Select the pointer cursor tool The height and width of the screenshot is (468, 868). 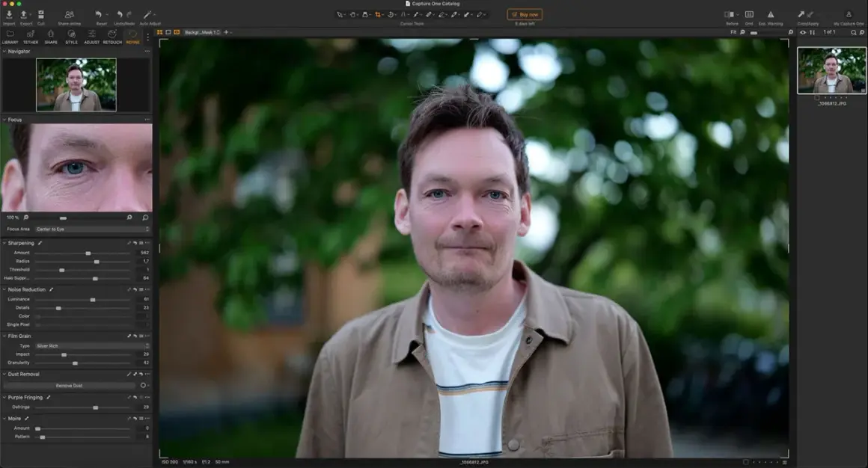[x=339, y=15]
